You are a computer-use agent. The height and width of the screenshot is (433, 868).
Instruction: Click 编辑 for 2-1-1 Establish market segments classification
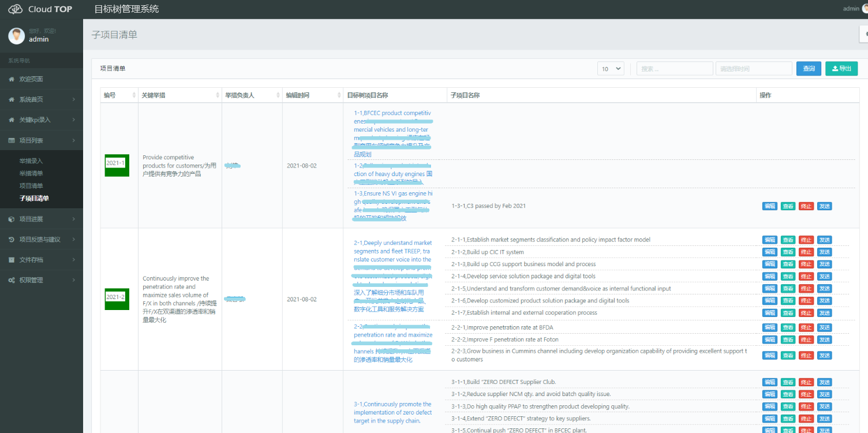click(770, 240)
